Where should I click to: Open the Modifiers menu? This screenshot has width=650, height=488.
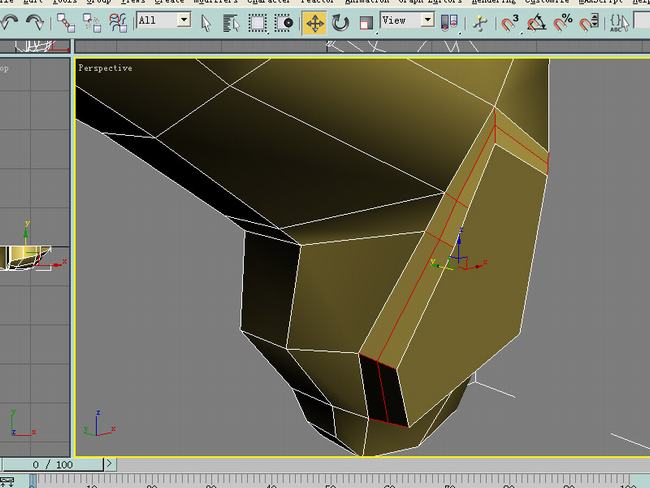pyautogui.click(x=215, y=2)
